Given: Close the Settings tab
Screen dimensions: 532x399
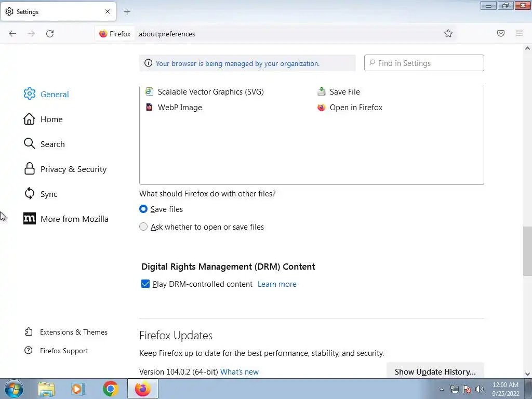Looking at the screenshot, I should pyautogui.click(x=108, y=11).
